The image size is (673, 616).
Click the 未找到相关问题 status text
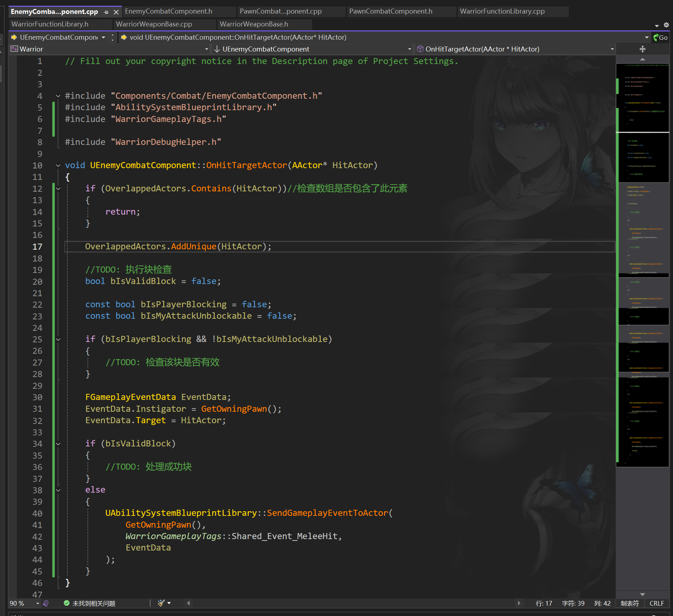coord(94,603)
